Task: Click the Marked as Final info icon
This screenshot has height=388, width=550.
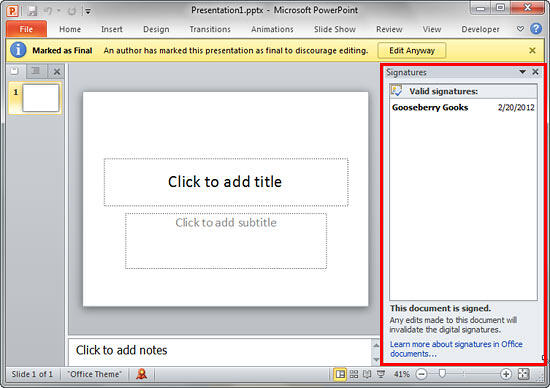Action: pos(18,50)
